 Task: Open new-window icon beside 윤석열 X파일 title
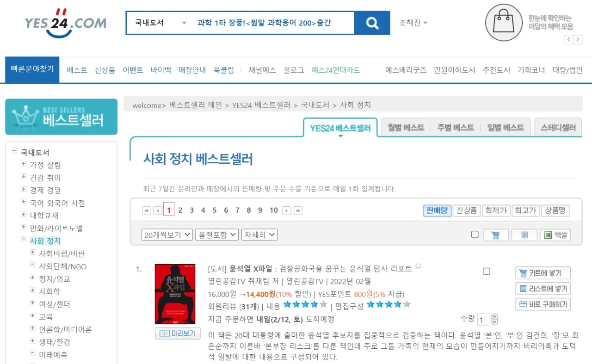(x=418, y=266)
